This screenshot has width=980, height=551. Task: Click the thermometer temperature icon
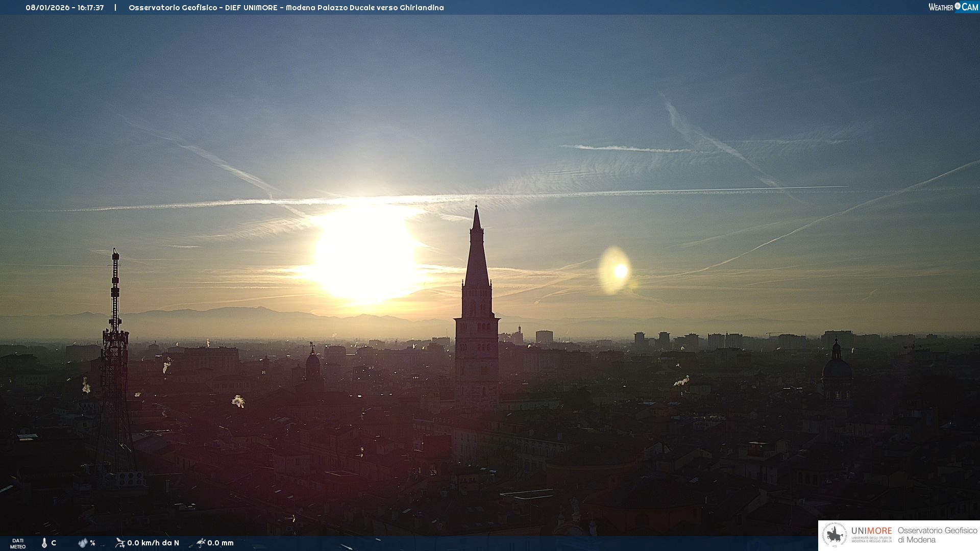(x=44, y=543)
